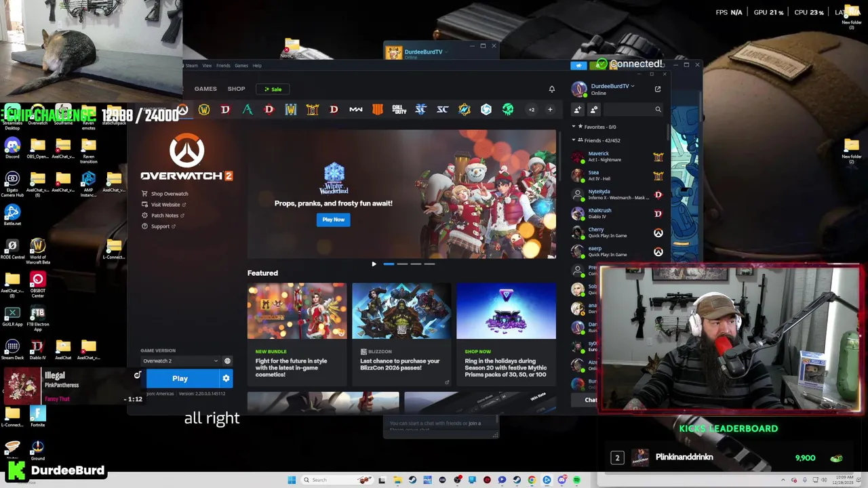868x488 pixels.
Task: Open Stream Deck desktop shortcut
Action: (x=12, y=350)
